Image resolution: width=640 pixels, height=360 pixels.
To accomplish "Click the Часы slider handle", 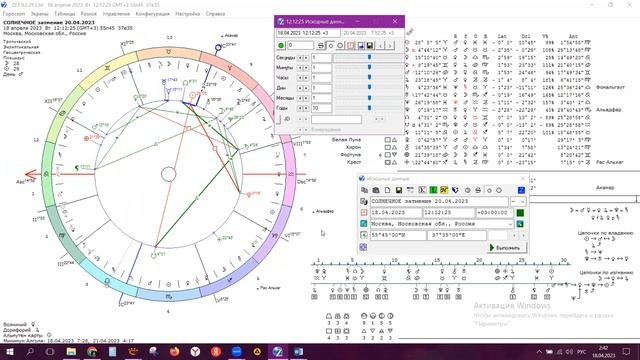I will click(x=369, y=78).
